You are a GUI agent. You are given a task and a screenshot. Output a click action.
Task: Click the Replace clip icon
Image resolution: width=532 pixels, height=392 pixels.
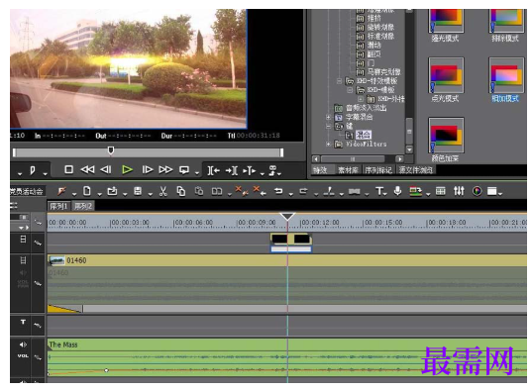tap(217, 192)
